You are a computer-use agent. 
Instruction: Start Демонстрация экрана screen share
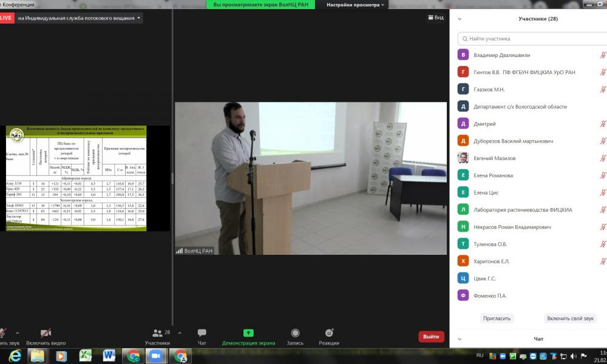(x=248, y=337)
